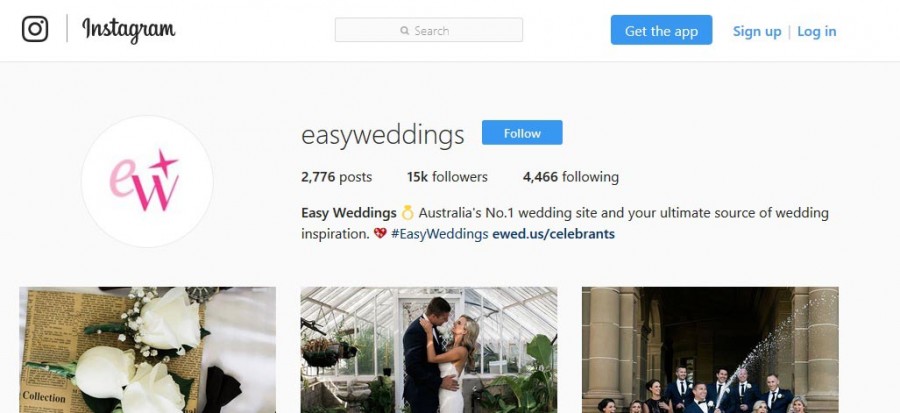Visit the ewed.us/celebrants link
The height and width of the screenshot is (413, 900).
coord(553,234)
